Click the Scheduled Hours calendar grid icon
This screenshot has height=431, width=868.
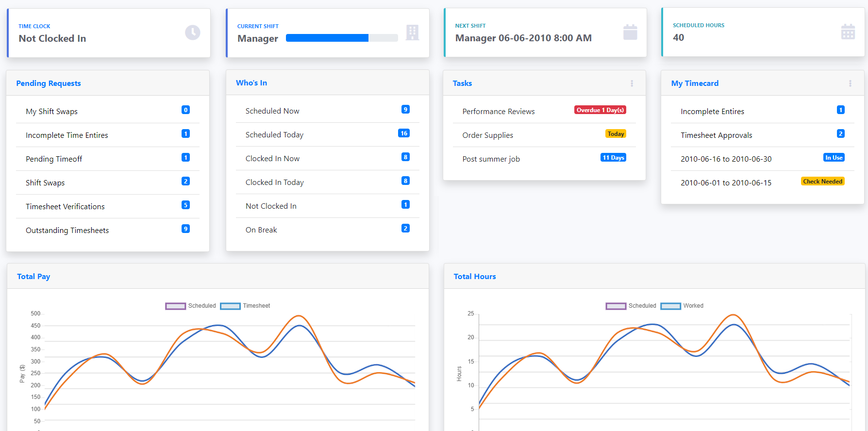coord(848,32)
